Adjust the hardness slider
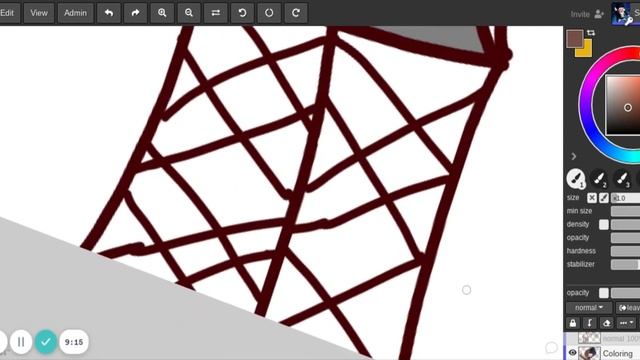Screen dimensions: 640x360 [x=625, y=251]
